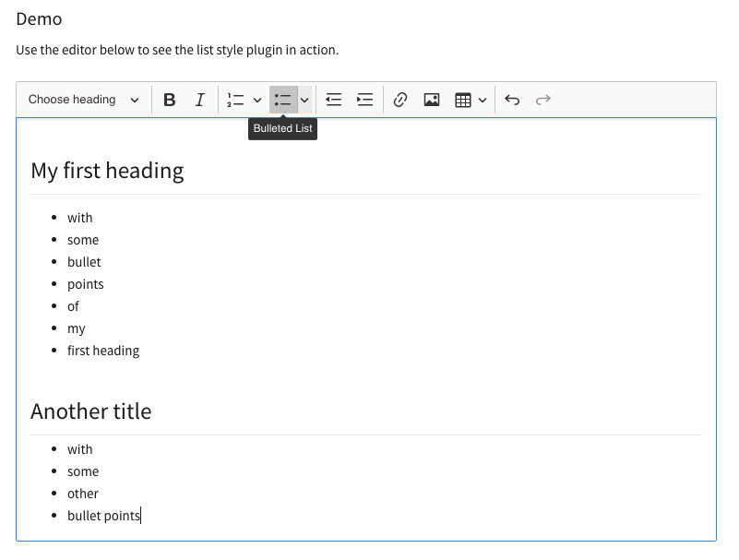Place cursor in 'other' list item

83,494
